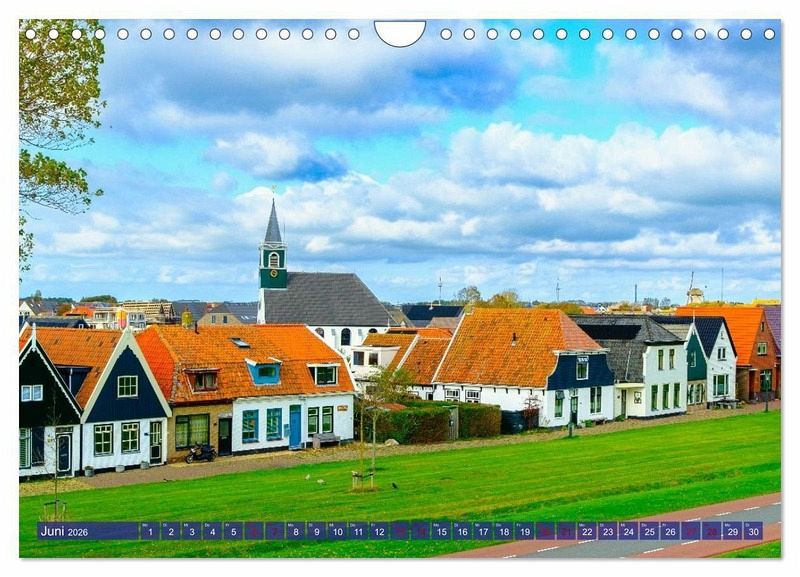The width and height of the screenshot is (800, 577).
Task: Select date cell 19 in the calendar strip
Action: [x=525, y=531]
